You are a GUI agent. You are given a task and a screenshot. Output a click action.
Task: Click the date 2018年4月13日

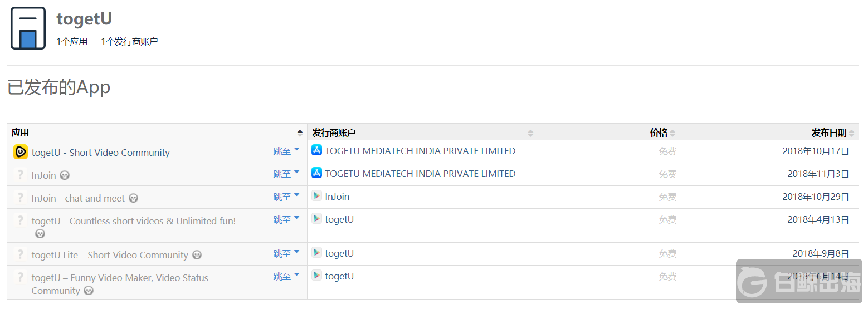pyautogui.click(x=818, y=219)
